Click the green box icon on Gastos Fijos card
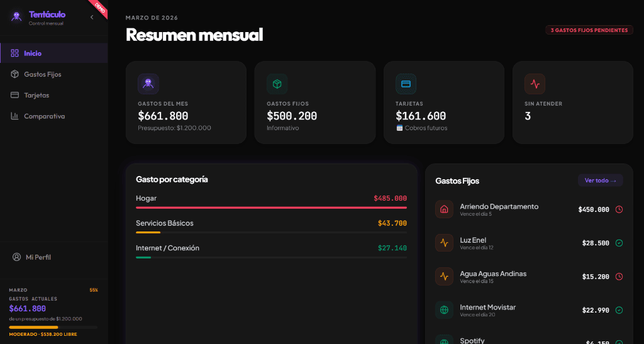The width and height of the screenshot is (644, 344). 277,84
